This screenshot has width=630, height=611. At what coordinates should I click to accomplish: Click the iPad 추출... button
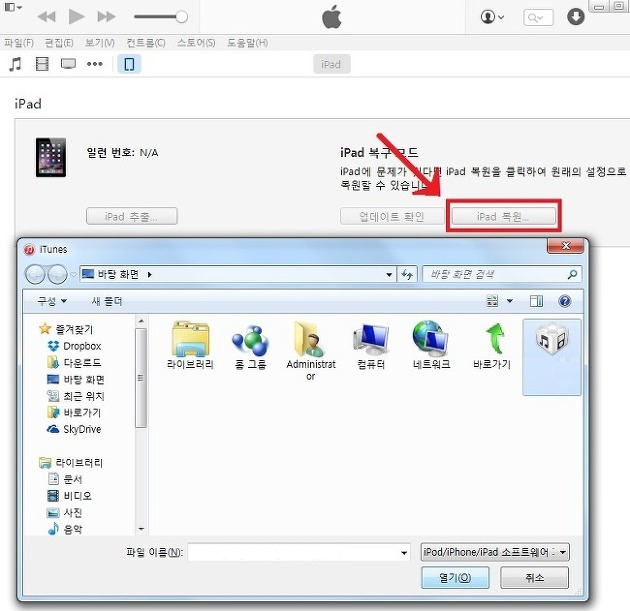[132, 217]
